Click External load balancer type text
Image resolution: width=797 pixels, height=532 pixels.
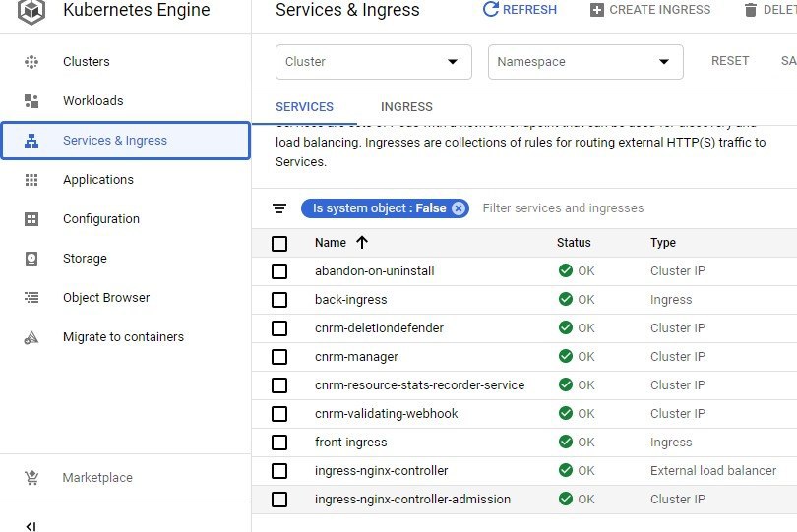[x=713, y=470]
